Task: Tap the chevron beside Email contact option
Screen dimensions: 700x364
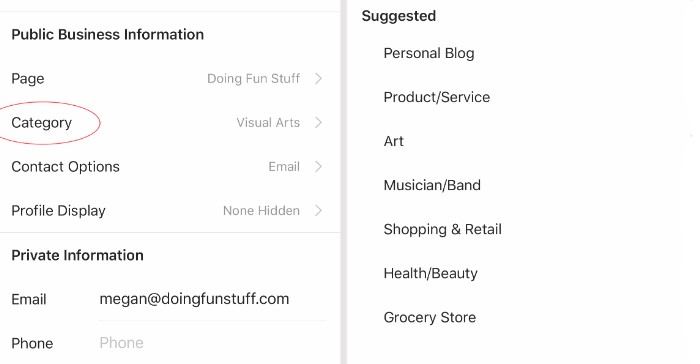Action: [x=318, y=167]
